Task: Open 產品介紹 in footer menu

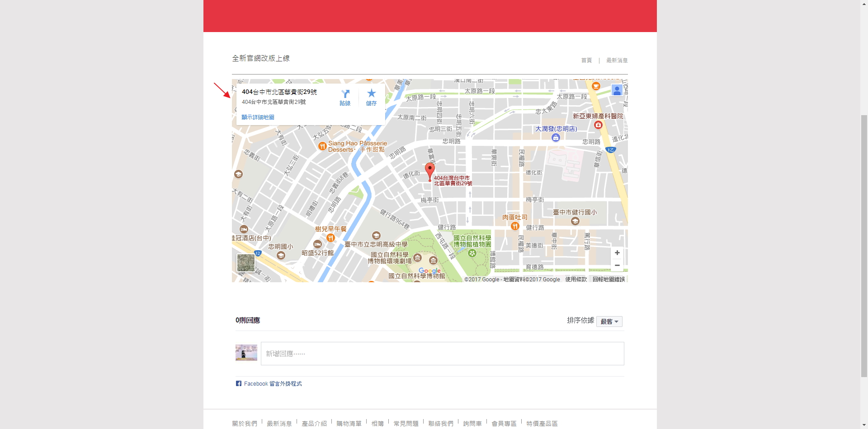Action: click(314, 424)
